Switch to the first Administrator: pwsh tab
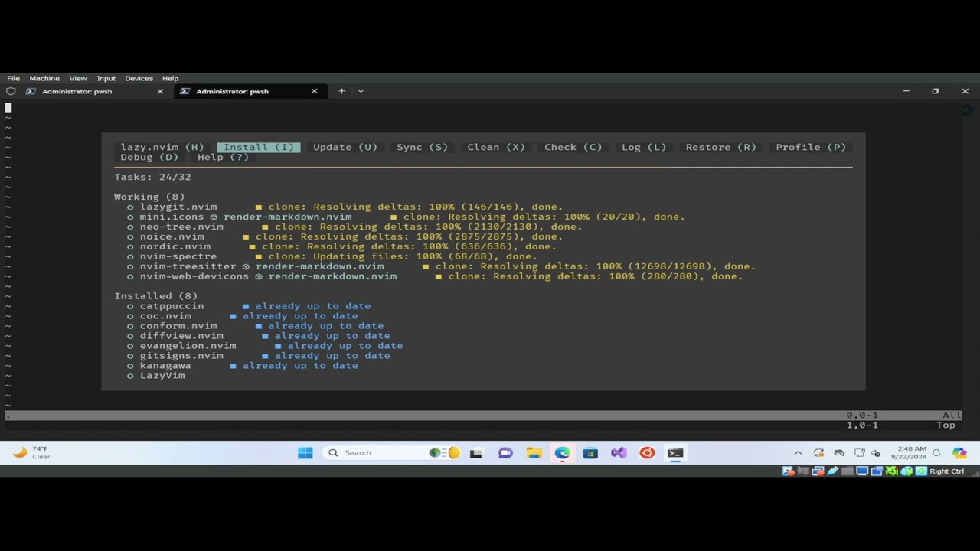Viewport: 980px width, 551px height. pos(77,91)
